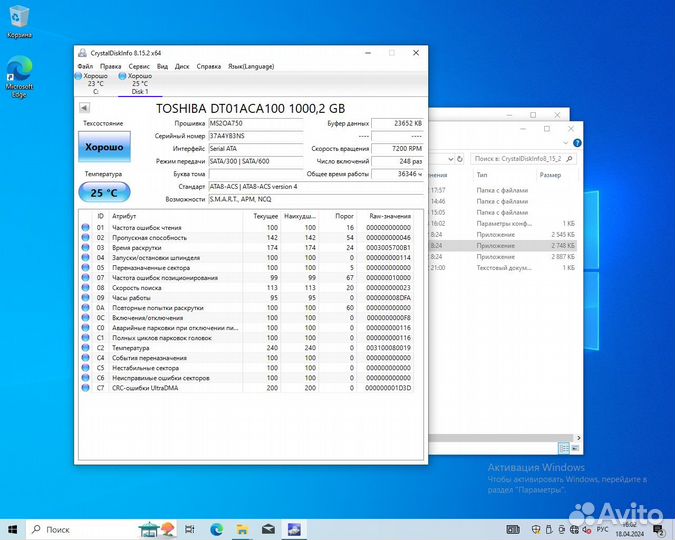Viewport: 675px width, 540px height.
Task: Click the Скорость вращения value 7200 RPM
Action: point(398,149)
